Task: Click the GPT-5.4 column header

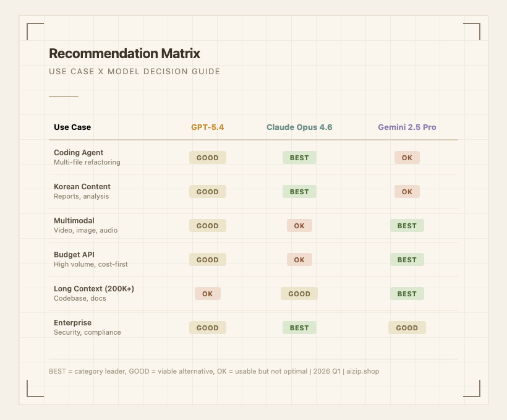Action: tap(207, 127)
